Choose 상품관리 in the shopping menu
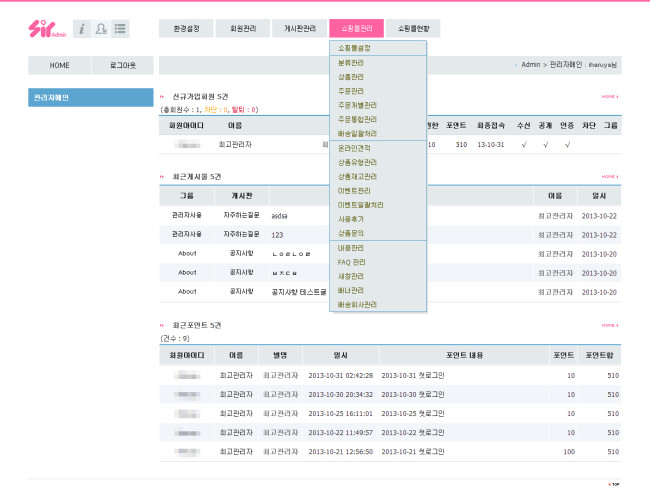Viewport: 650px width, 495px height. click(x=352, y=76)
